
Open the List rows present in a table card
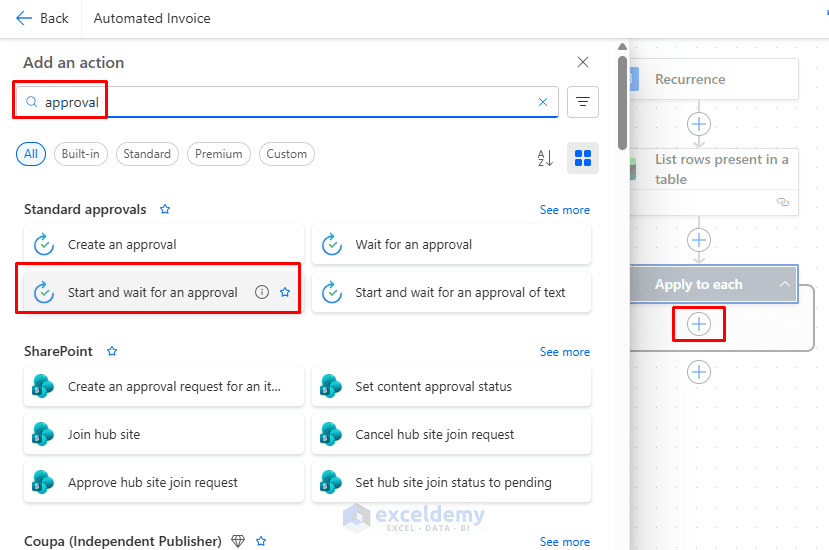pos(714,182)
